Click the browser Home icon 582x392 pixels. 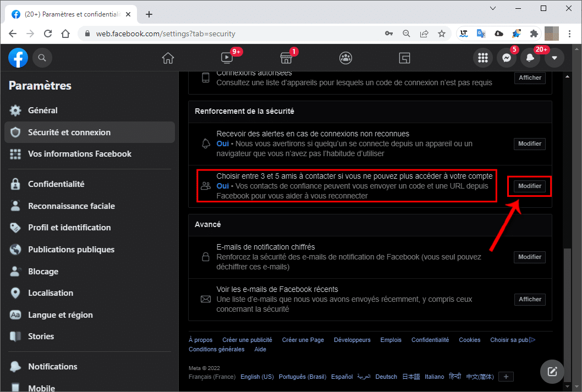pyautogui.click(x=65, y=34)
